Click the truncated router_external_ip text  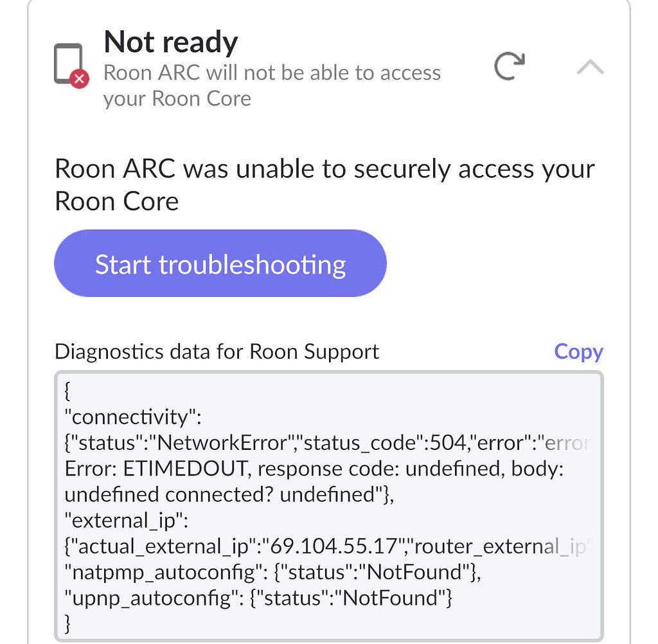click(505, 546)
